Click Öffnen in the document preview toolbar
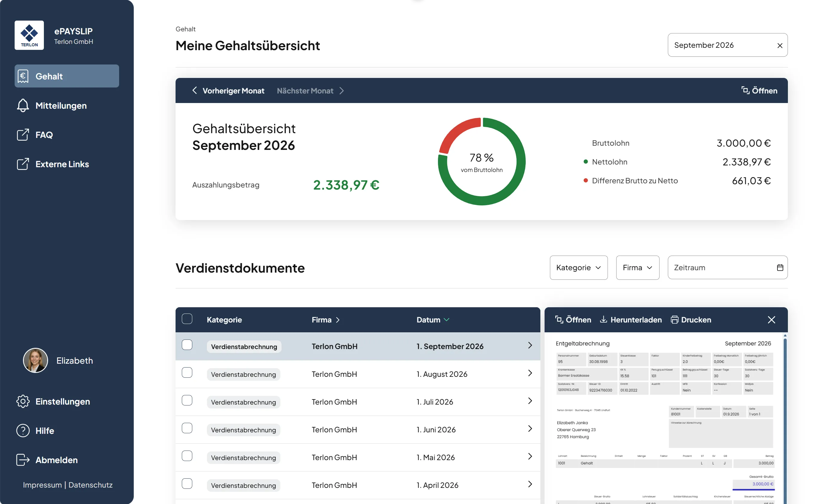This screenshot has width=827, height=504. tap(573, 319)
